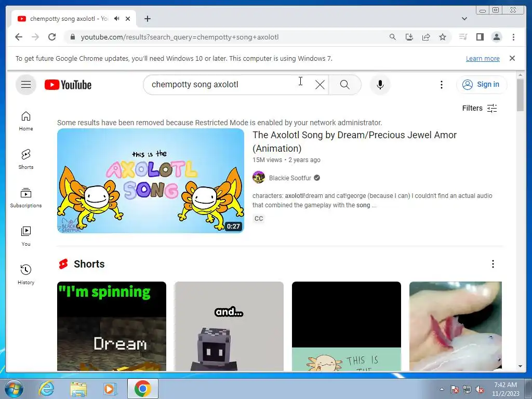Open the "I'm spinning" Dream short
The height and width of the screenshot is (399, 532).
[112, 326]
